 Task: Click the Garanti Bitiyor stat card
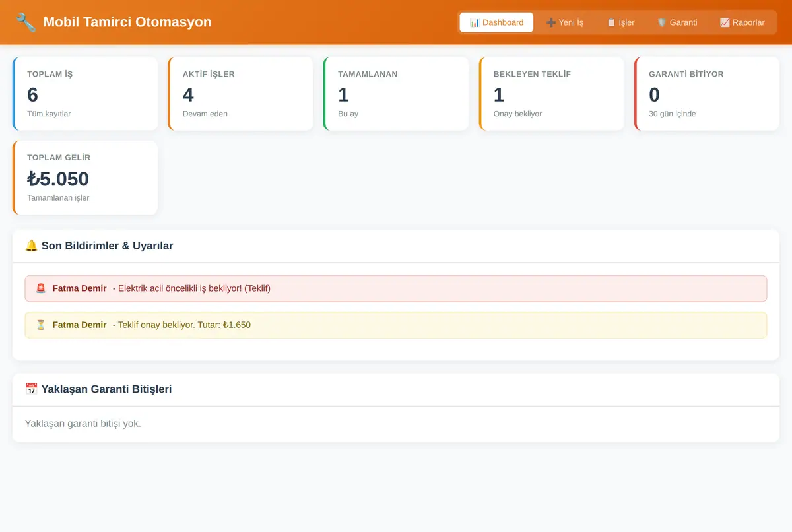pos(707,94)
